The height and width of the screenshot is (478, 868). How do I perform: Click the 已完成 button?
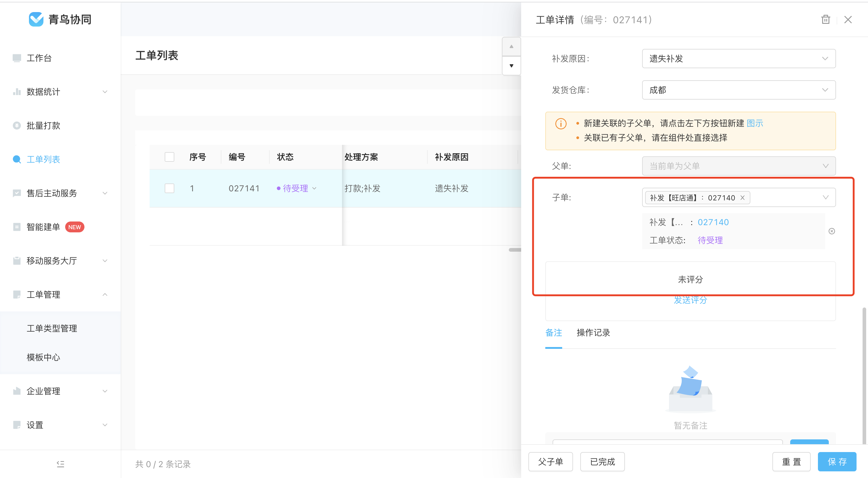point(602,461)
